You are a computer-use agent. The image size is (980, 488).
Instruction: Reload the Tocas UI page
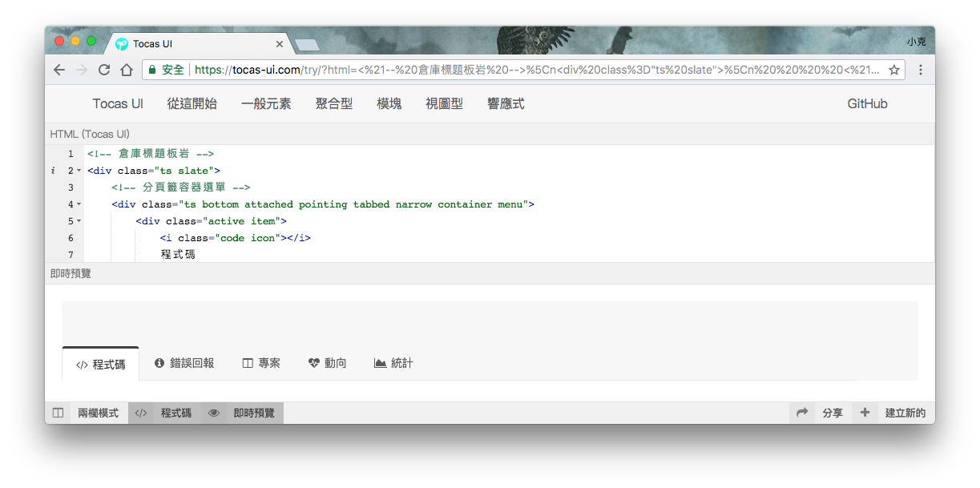pyautogui.click(x=104, y=70)
